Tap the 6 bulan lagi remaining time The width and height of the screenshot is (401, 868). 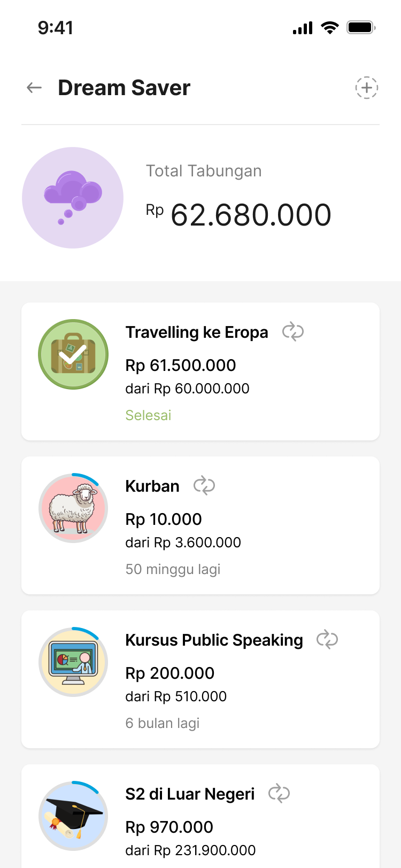point(162,723)
